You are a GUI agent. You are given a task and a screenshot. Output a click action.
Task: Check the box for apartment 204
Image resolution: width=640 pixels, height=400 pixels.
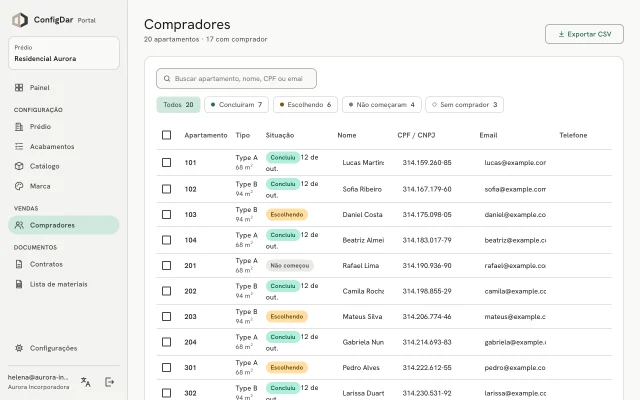[167, 342]
